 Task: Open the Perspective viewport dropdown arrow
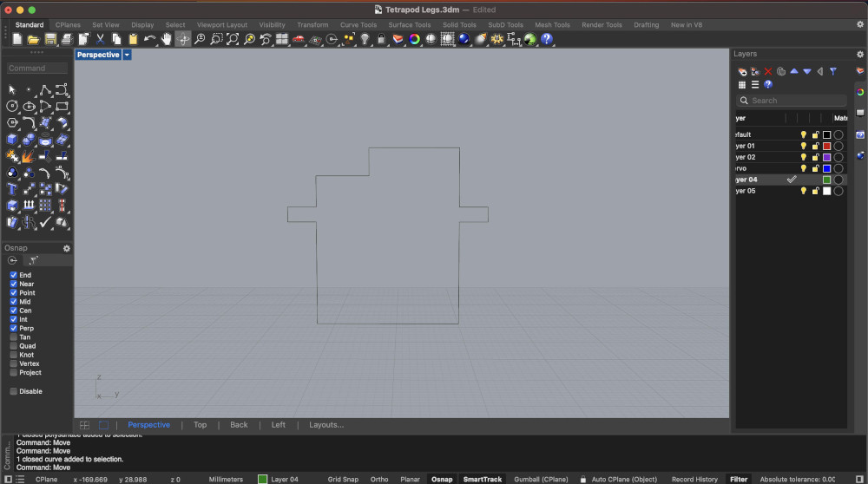pos(127,55)
